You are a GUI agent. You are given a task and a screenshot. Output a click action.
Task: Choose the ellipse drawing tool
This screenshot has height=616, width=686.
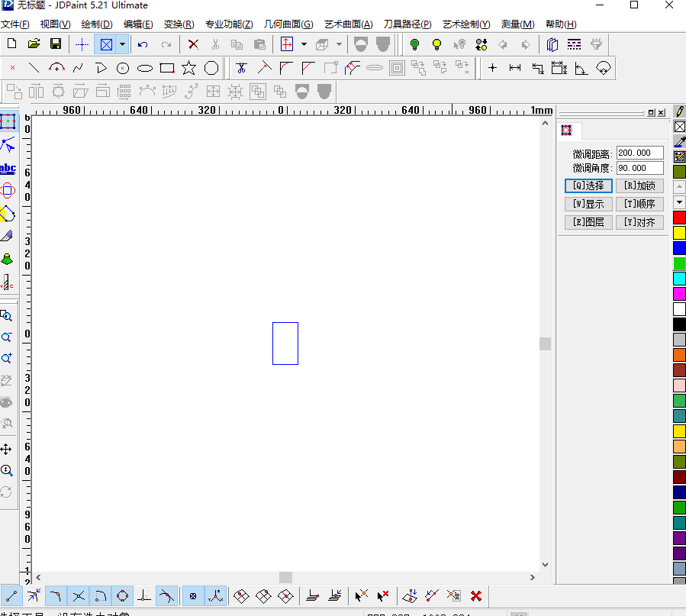point(145,68)
